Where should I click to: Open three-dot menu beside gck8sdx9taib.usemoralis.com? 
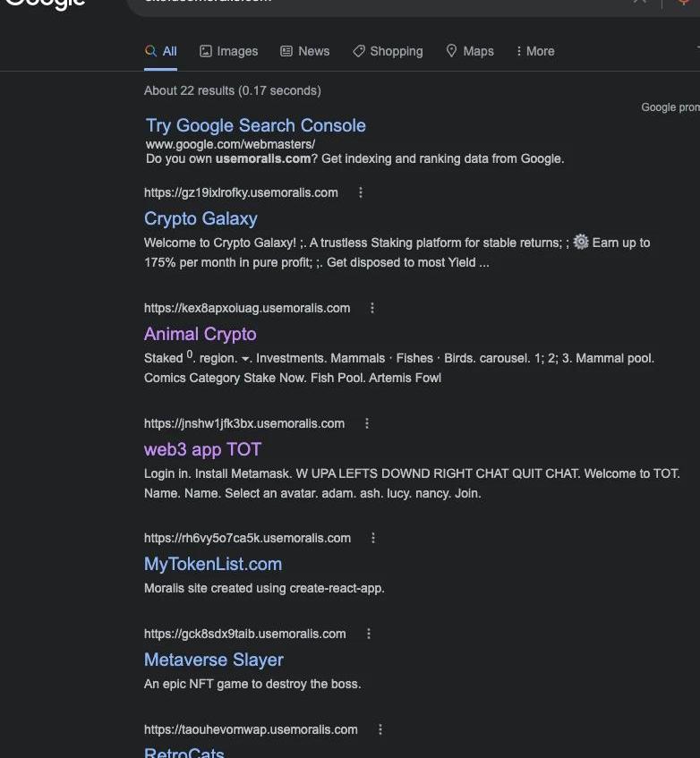369,634
